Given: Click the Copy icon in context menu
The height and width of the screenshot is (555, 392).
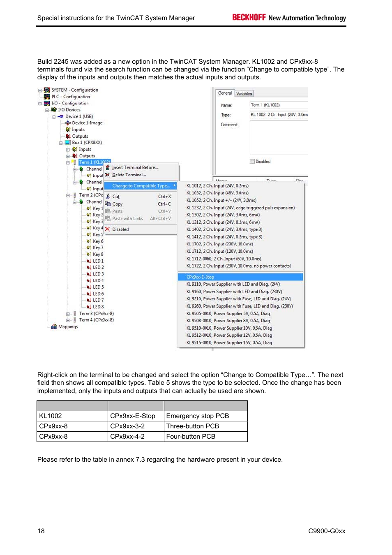Looking at the screenshot, I should point(108,204).
